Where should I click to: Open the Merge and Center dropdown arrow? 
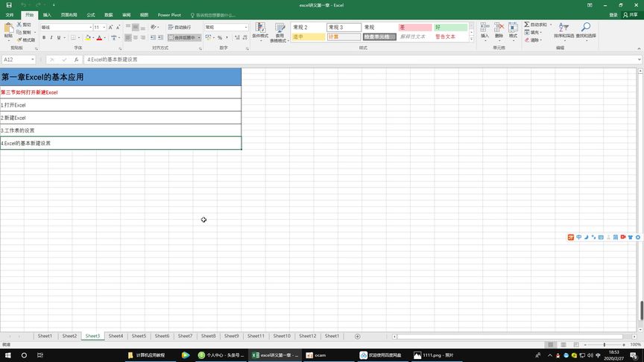(199, 38)
